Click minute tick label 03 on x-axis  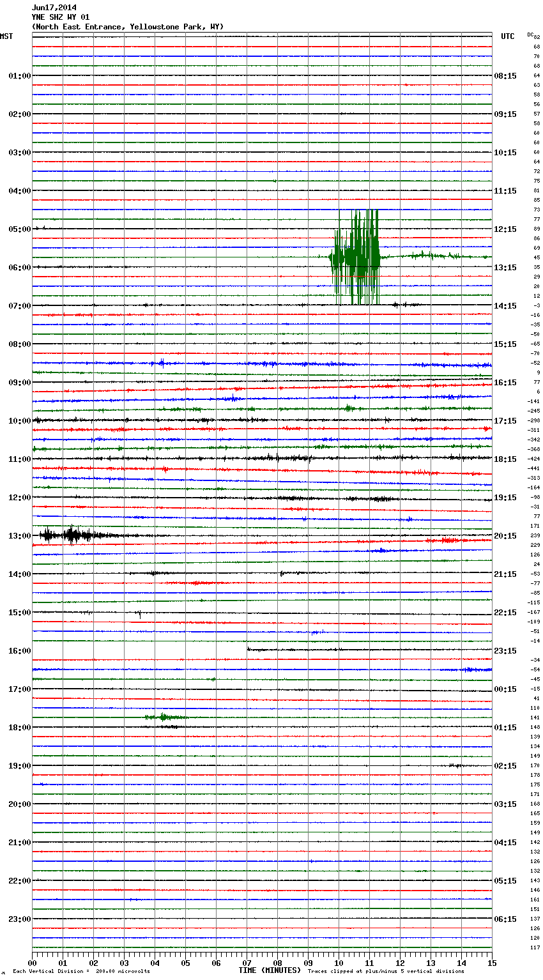click(x=124, y=963)
